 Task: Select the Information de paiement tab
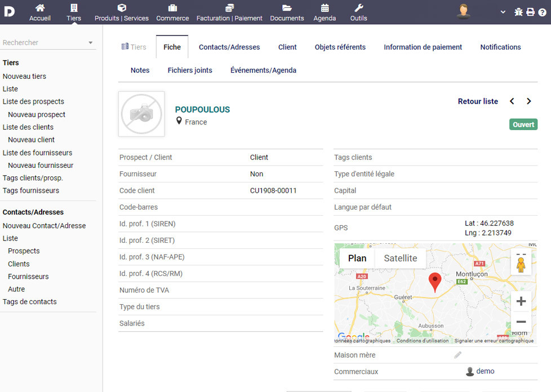(423, 47)
